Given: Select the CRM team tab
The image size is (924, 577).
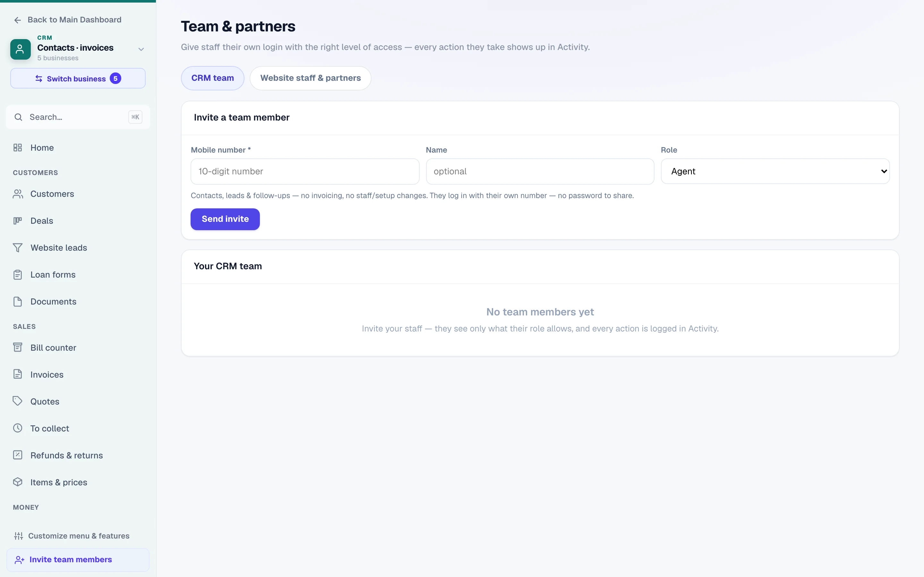Looking at the screenshot, I should (213, 78).
